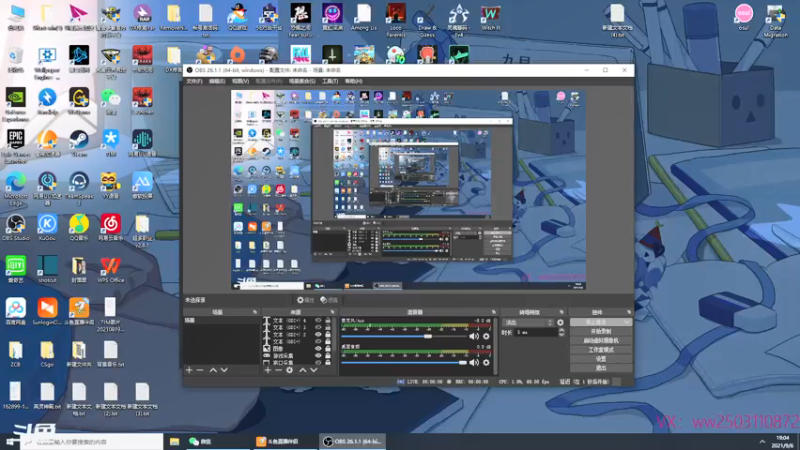Open the TeamSpeak 3 shortcut
This screenshot has width=800, height=450.
tap(79, 188)
